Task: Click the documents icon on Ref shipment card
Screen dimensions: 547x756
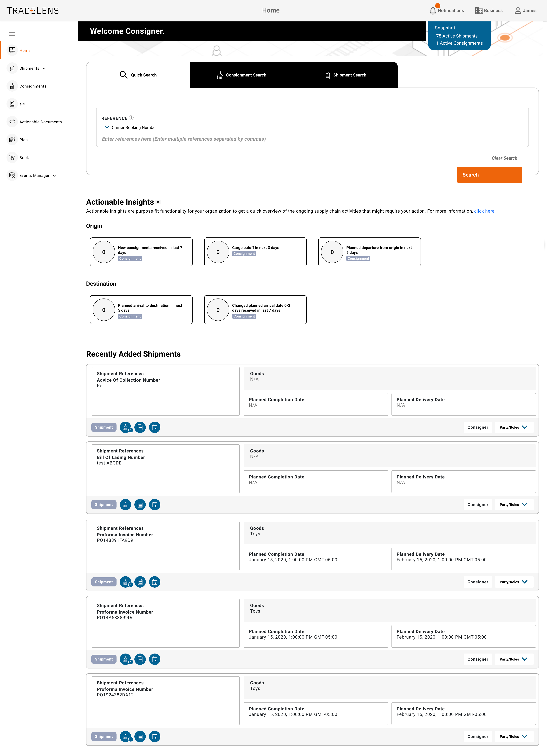Action: 140,427
